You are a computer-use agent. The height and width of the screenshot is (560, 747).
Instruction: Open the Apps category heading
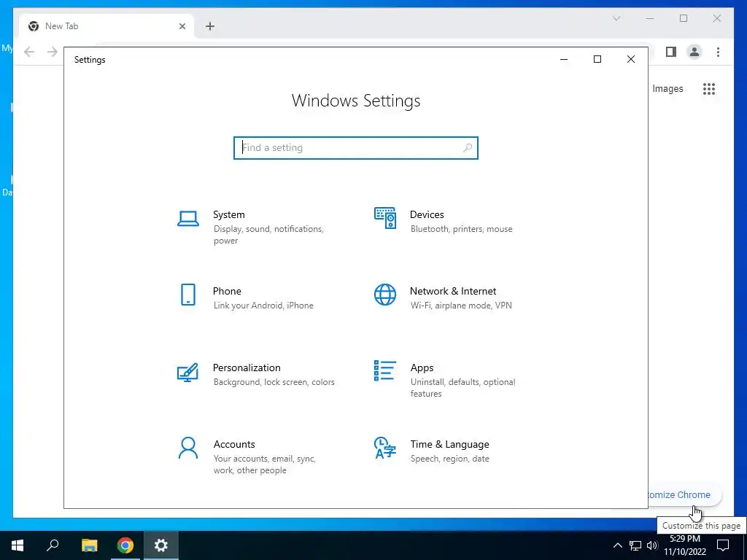(422, 367)
